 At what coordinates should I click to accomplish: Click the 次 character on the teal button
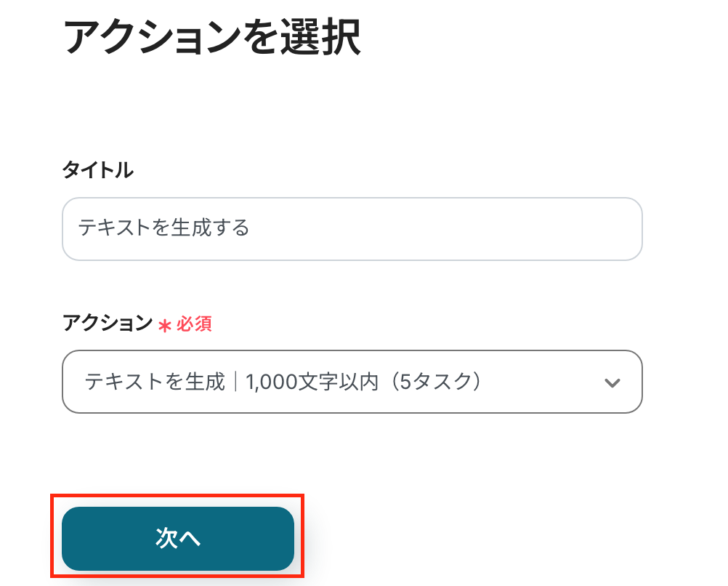(x=166, y=538)
